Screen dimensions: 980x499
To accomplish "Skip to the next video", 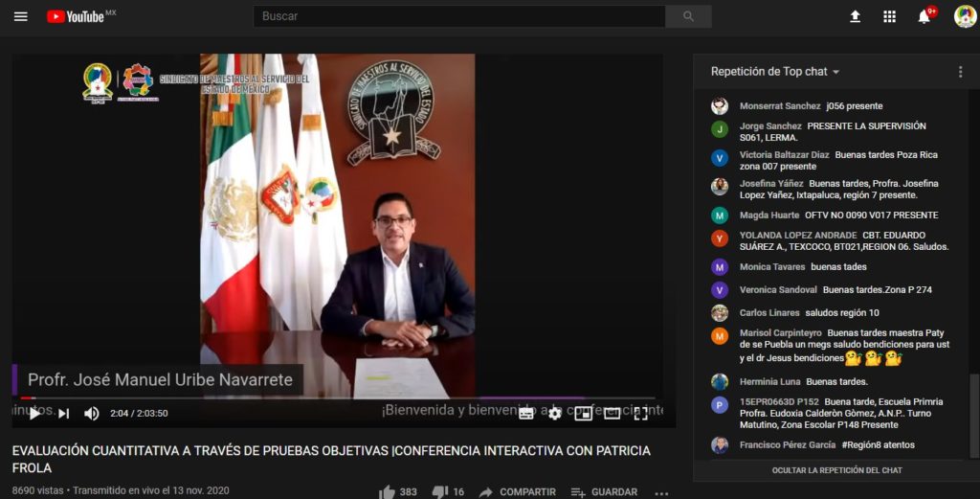I will [63, 414].
